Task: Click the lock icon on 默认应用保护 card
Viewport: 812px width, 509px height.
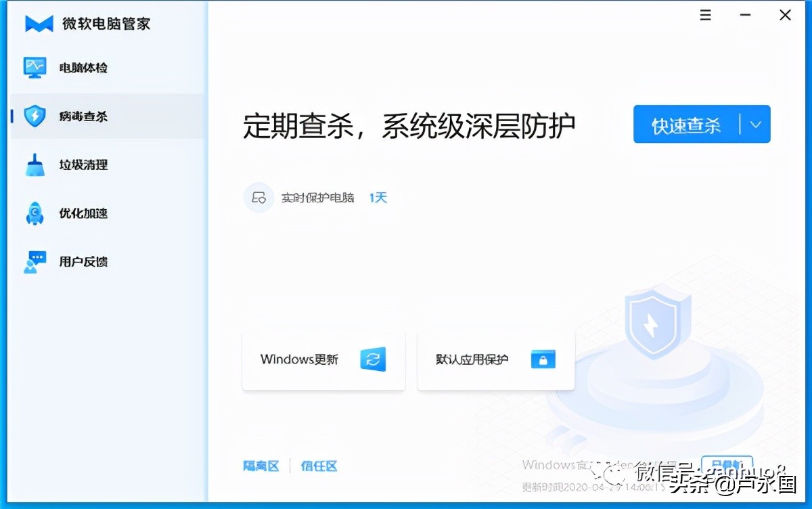Action: pyautogui.click(x=543, y=359)
